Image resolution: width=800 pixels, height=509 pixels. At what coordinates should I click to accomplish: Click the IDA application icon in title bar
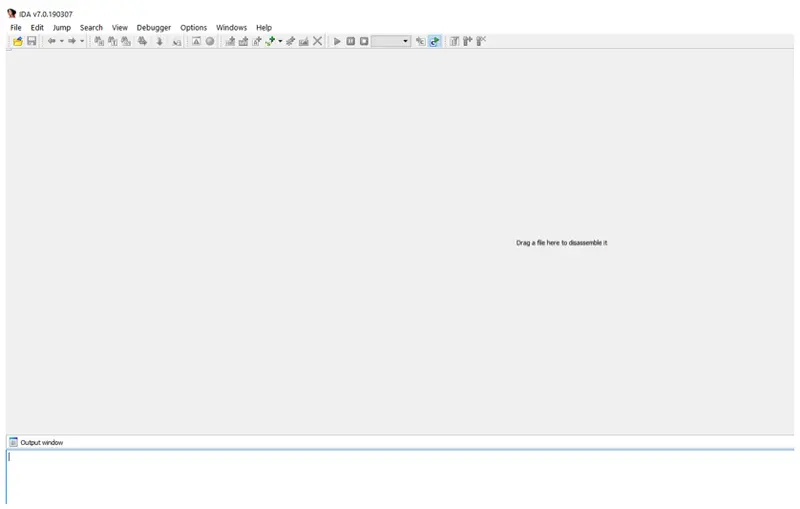click(12, 13)
